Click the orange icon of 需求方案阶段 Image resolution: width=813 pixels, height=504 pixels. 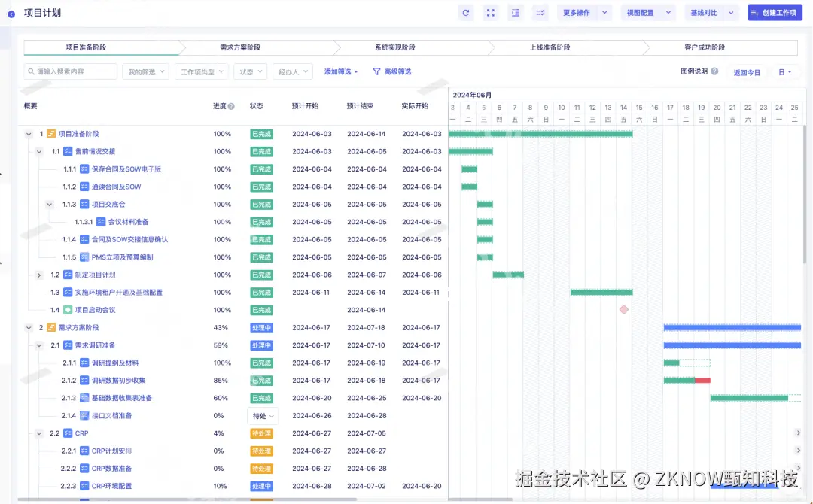pyautogui.click(x=51, y=328)
